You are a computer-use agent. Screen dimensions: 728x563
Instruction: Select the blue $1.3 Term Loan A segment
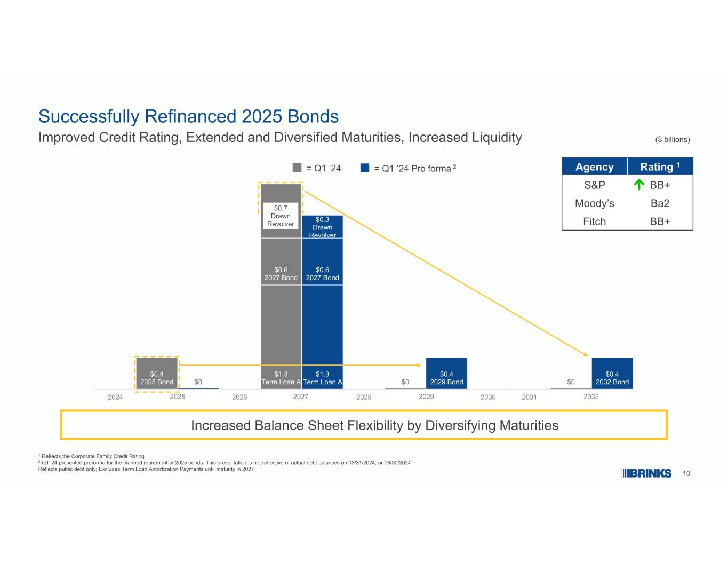(x=322, y=337)
